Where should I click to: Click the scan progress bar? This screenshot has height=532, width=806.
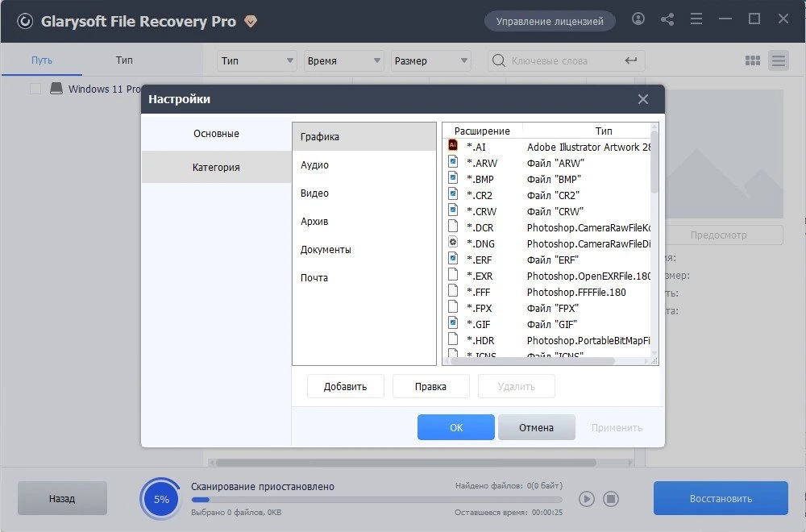point(376,500)
